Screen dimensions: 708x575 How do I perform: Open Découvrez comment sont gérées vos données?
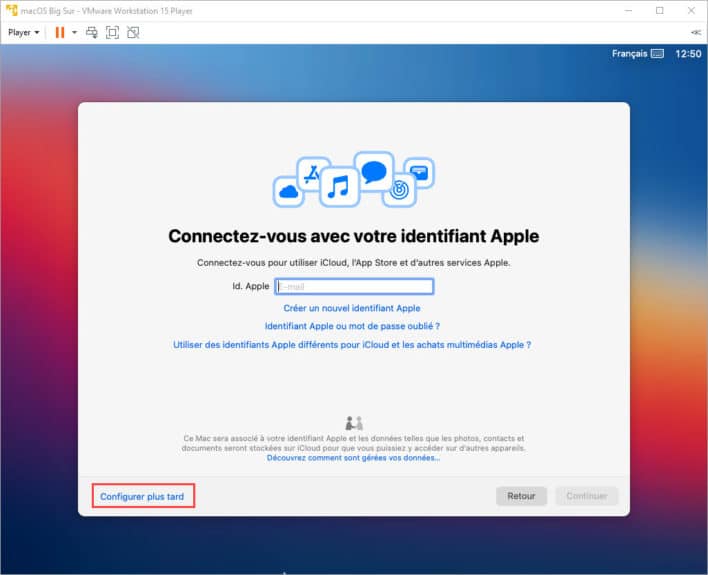coord(353,458)
